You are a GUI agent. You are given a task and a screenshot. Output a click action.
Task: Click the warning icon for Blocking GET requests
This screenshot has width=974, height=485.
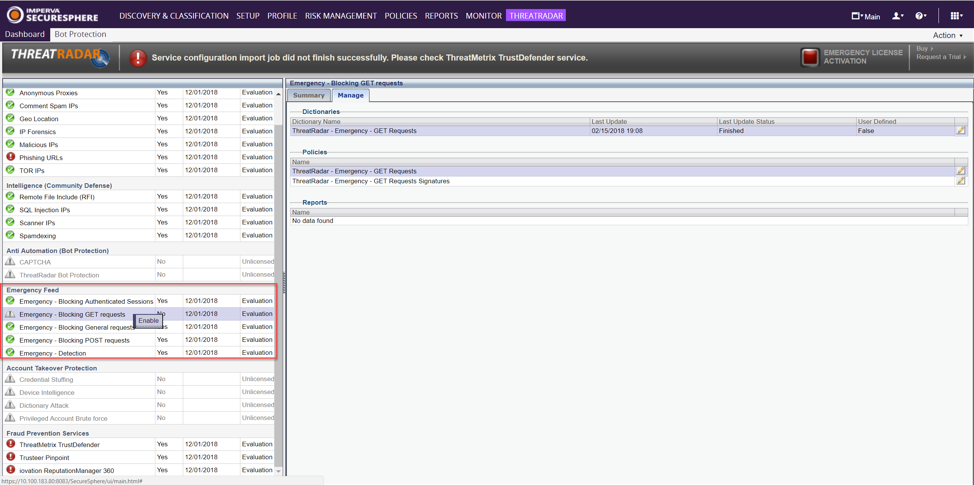tap(10, 314)
